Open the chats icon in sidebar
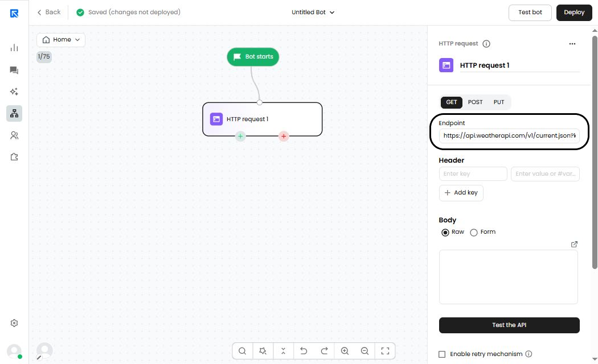 click(x=14, y=70)
